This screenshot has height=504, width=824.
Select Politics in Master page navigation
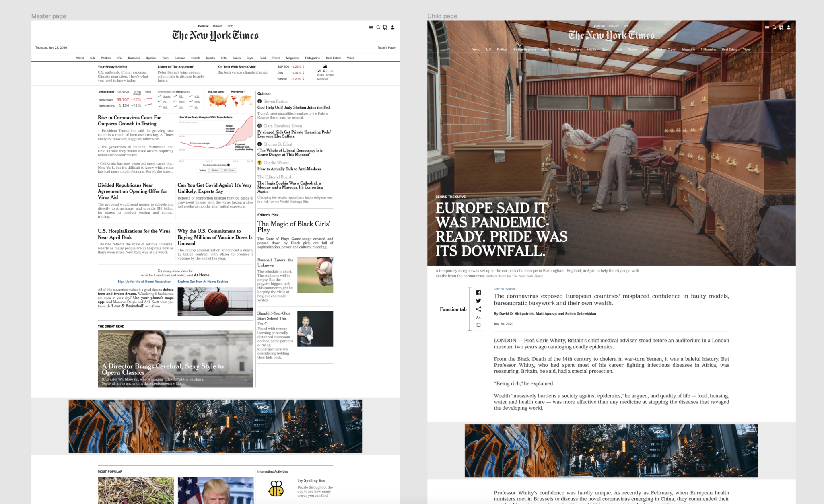105,58
